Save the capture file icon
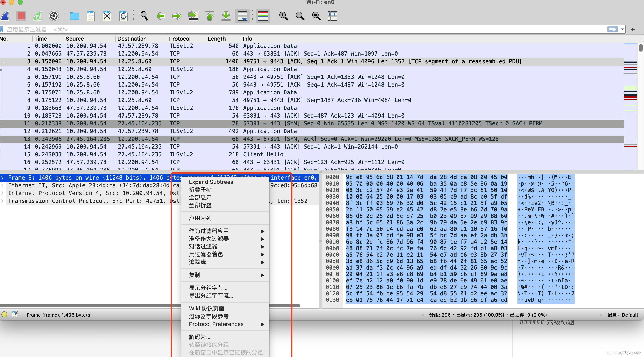Screen dimensions: 644x357 coord(91,16)
